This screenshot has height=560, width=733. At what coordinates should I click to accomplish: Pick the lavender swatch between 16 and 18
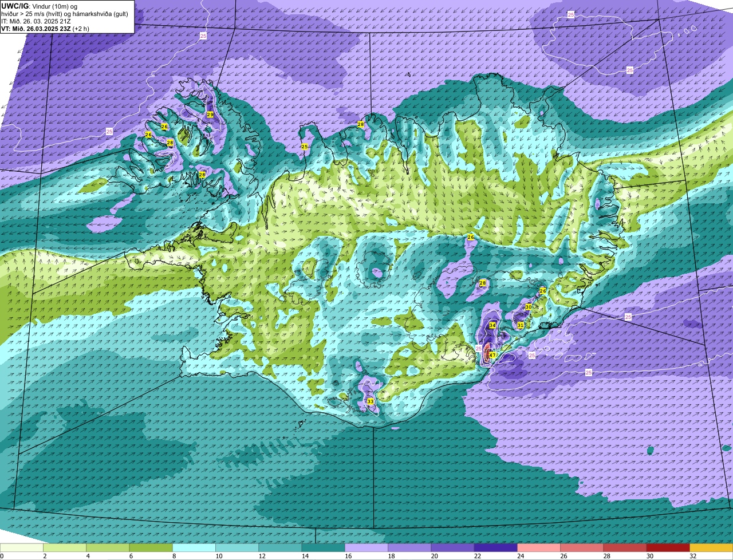pos(366,548)
